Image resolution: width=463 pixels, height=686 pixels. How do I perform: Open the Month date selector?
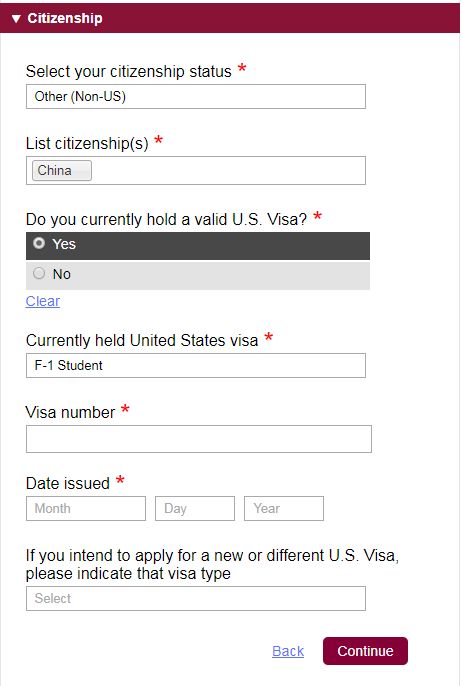click(86, 508)
